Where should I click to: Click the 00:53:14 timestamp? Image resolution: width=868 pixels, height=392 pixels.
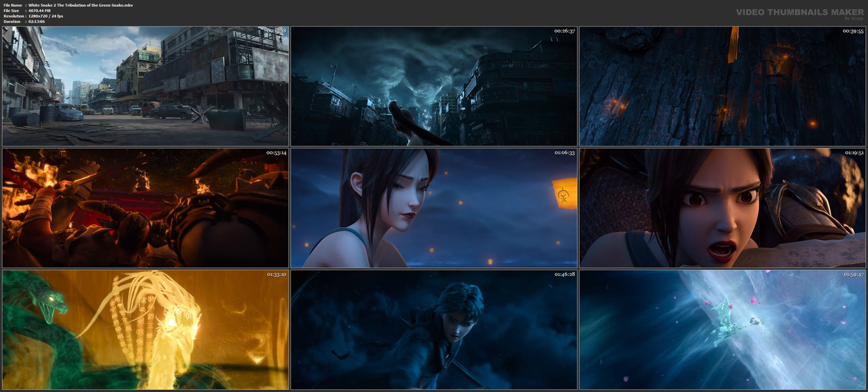[x=276, y=153]
